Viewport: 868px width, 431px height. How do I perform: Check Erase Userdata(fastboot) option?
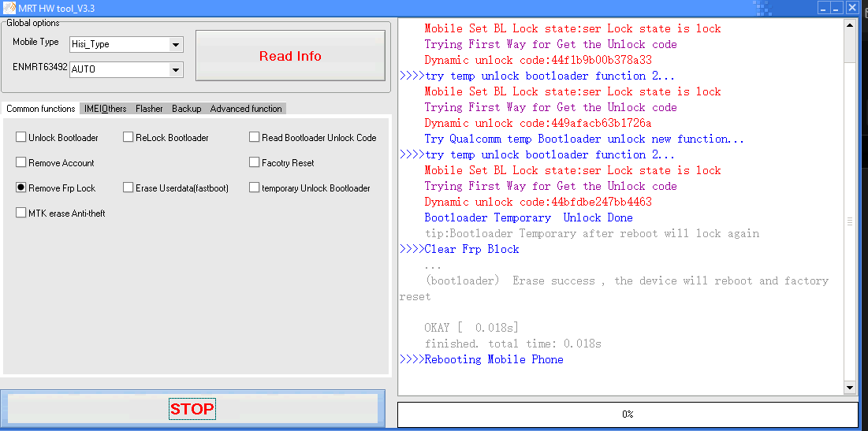[128, 188]
